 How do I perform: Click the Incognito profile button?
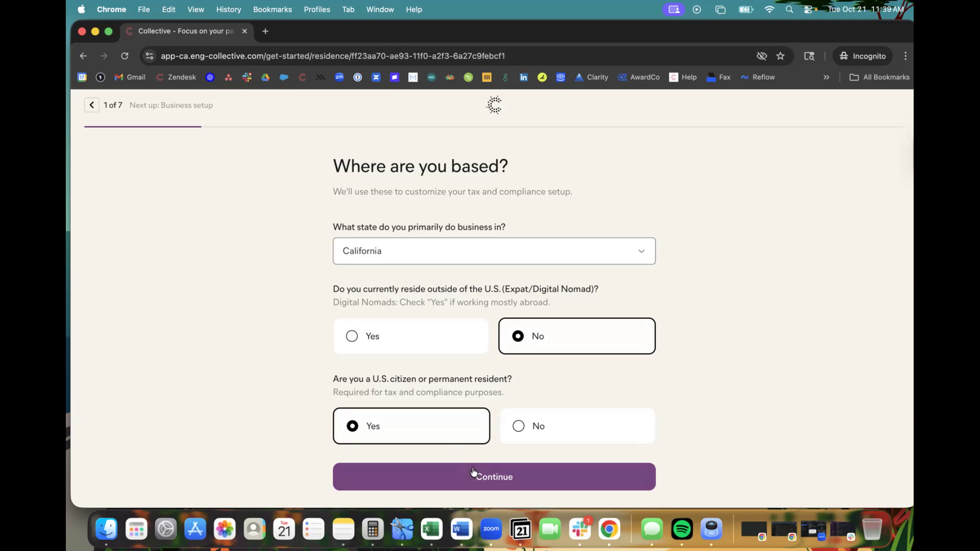click(x=863, y=56)
